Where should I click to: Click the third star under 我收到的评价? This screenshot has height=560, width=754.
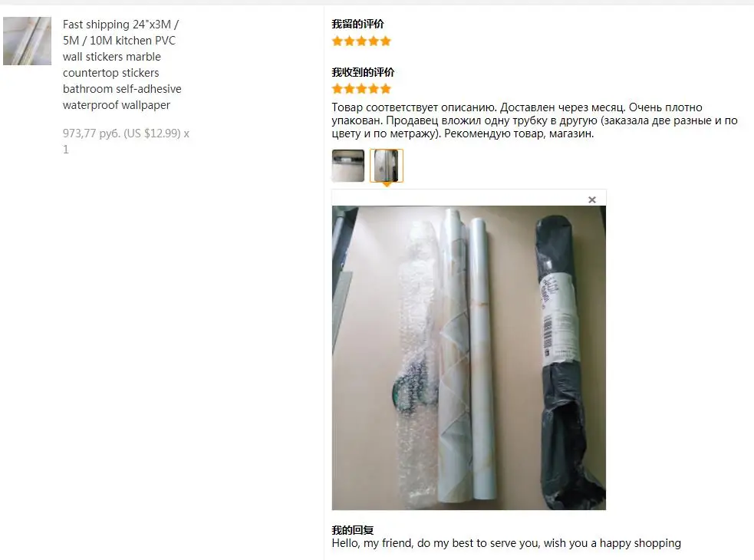(x=361, y=88)
